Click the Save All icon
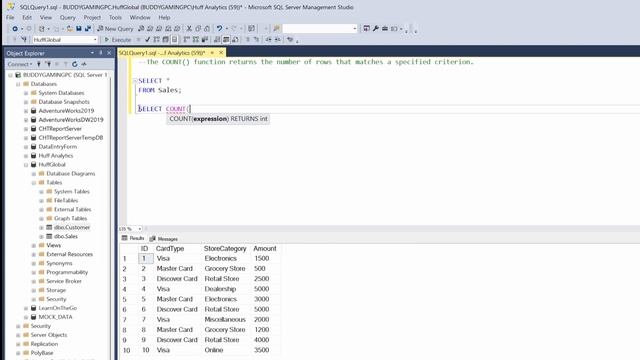 coord(88,29)
